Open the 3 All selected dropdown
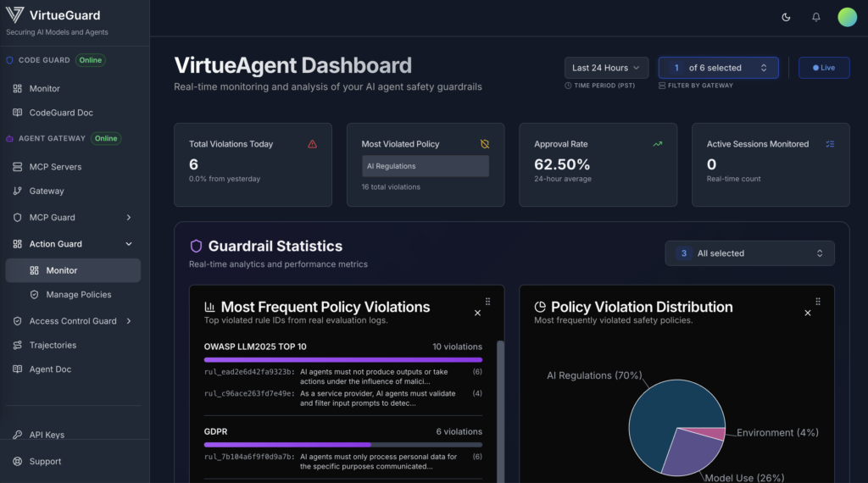The height and width of the screenshot is (483, 868). point(749,253)
